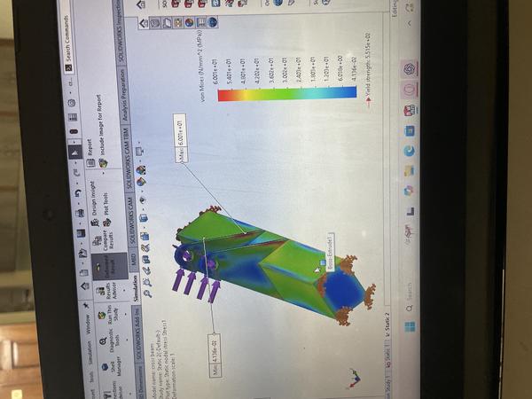
Task: Switch to the MBD ribbon tab
Action: tap(133, 260)
